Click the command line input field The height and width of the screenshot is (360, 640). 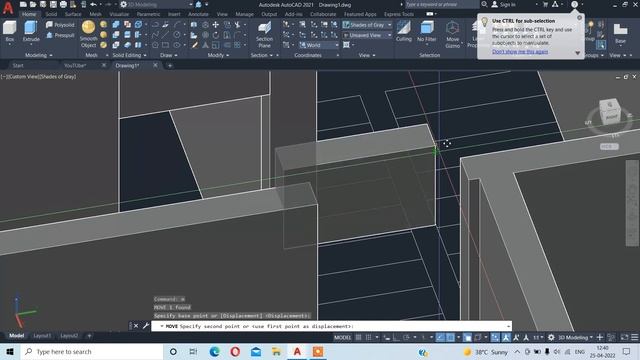click(331, 326)
